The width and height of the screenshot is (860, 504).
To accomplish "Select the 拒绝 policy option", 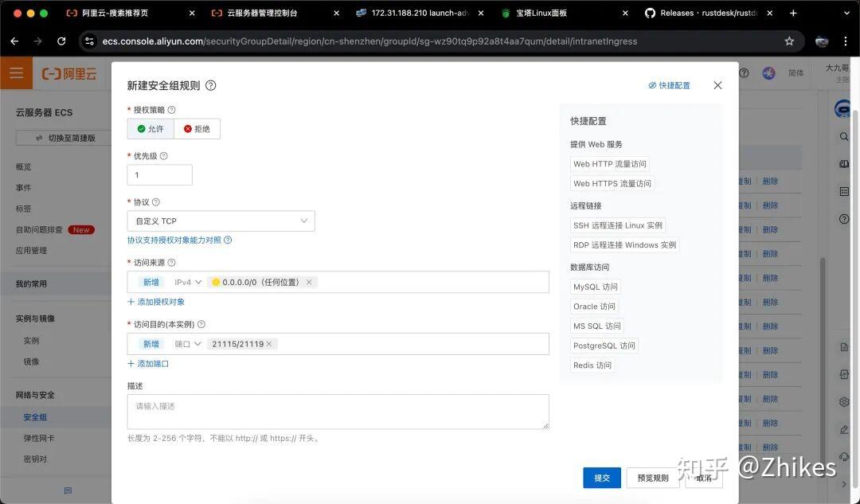I will click(x=197, y=129).
